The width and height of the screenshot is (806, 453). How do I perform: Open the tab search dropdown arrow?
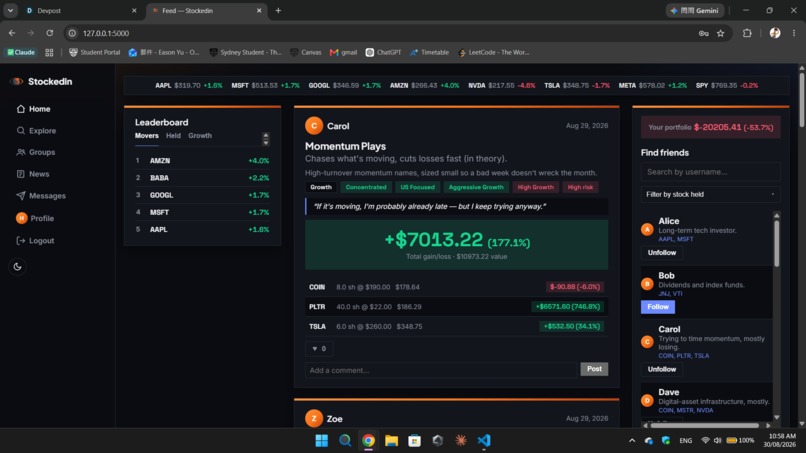tap(10, 10)
